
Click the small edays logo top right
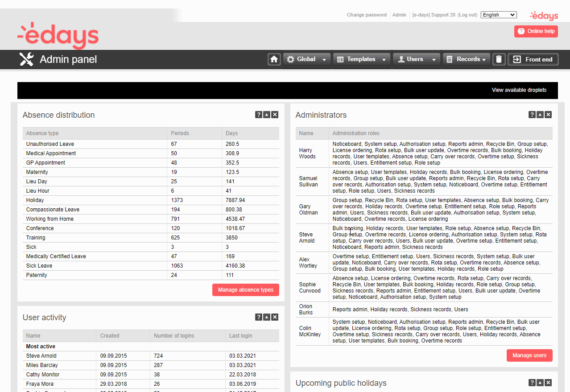coord(544,16)
